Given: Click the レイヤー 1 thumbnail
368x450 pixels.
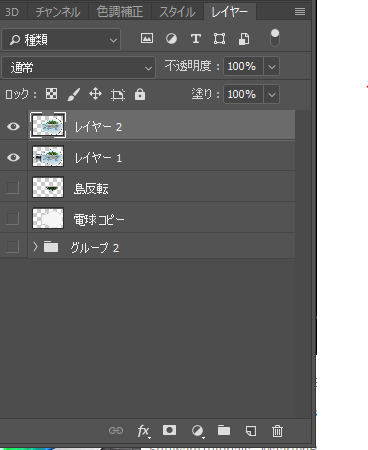Looking at the screenshot, I should point(48,156).
